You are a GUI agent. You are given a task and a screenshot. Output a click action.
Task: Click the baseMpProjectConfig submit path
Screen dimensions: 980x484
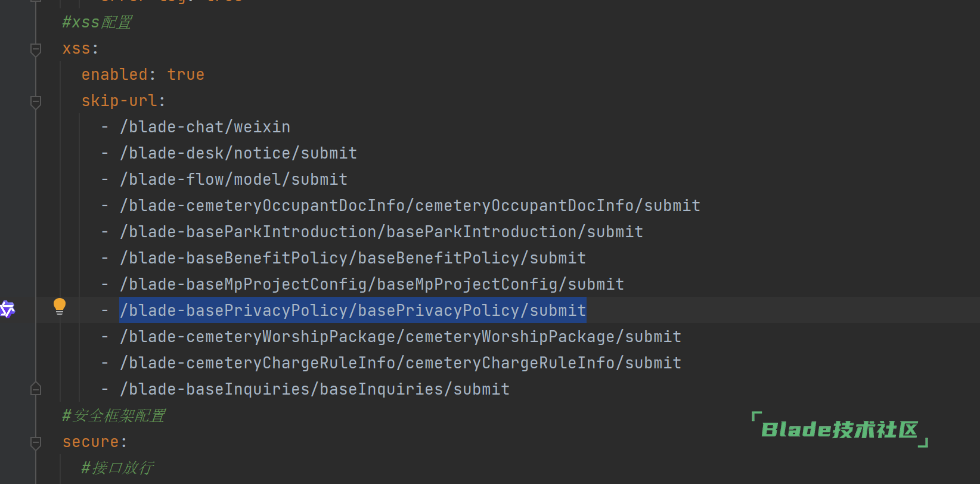pyautogui.click(x=372, y=285)
